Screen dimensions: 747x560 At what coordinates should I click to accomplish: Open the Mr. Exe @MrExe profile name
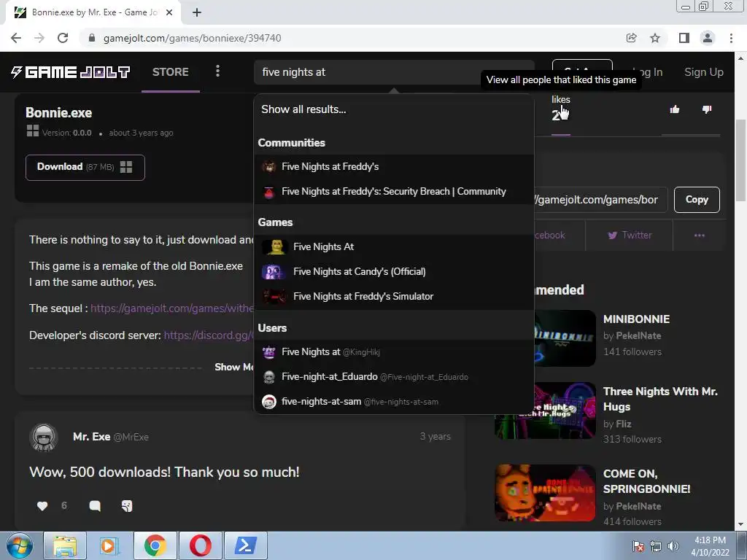111,437
